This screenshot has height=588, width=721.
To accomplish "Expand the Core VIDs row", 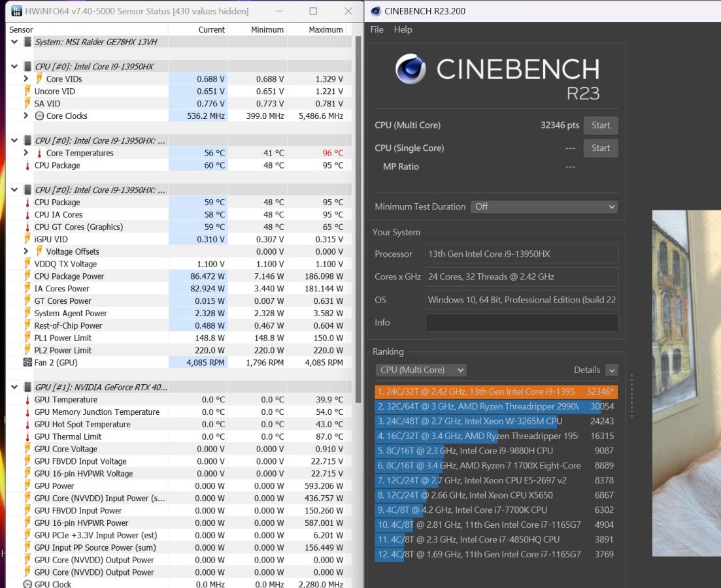I will [x=26, y=78].
